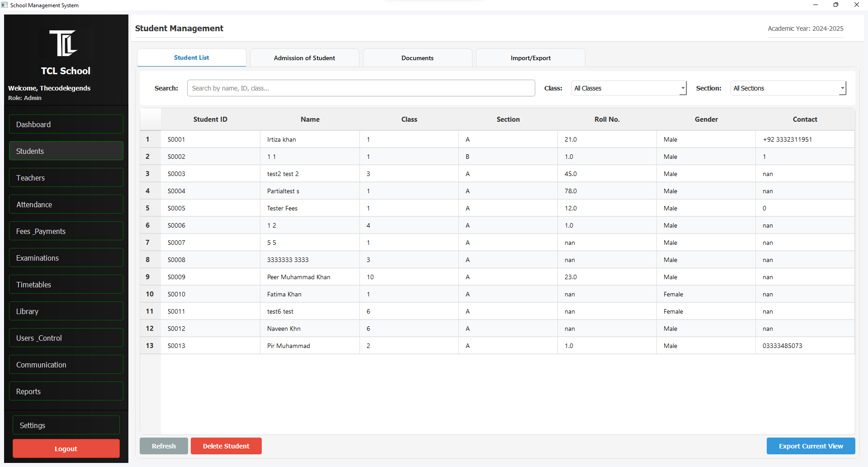Screen dimensions: 868x467
Task: Go to the Examinations module
Action: click(66, 258)
